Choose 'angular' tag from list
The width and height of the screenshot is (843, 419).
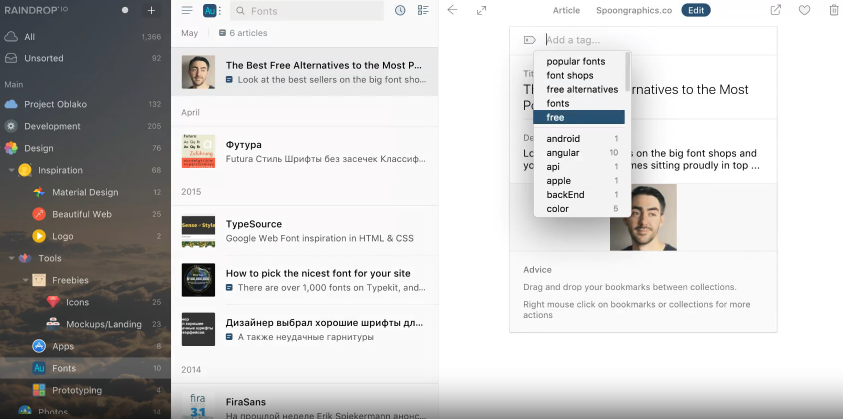click(x=579, y=153)
